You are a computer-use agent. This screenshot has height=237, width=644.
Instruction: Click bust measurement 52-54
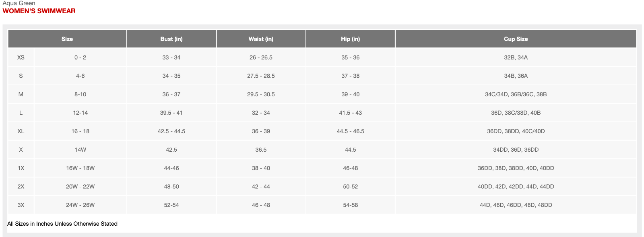pyautogui.click(x=171, y=205)
